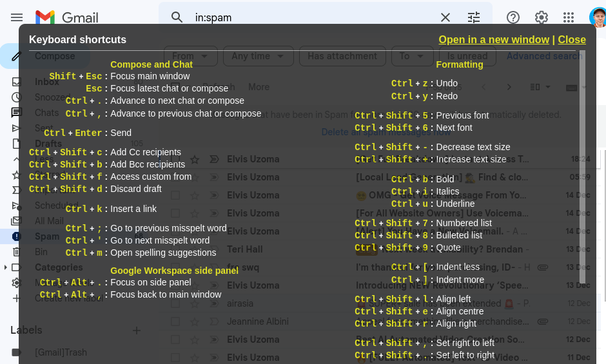Viewport: 606px width, 364px height.
Task: Open the Inbox folder
Action: point(47,82)
